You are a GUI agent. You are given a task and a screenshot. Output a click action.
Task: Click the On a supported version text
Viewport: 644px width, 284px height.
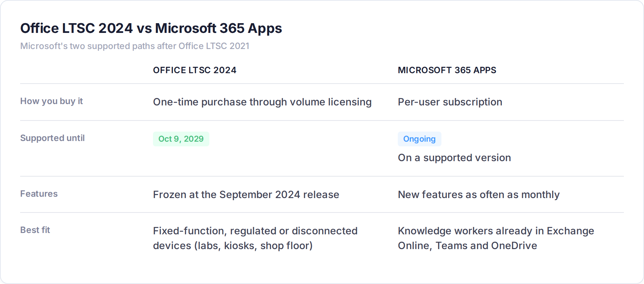454,158
